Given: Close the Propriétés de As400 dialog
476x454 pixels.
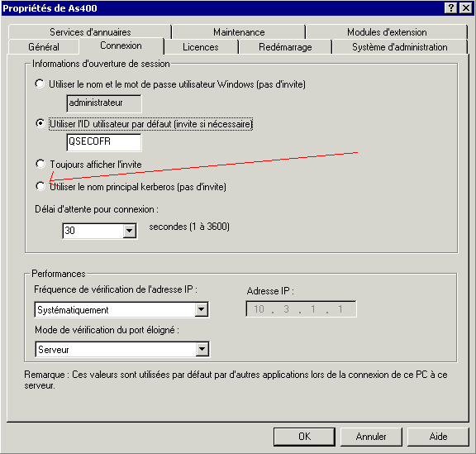Looking at the screenshot, I should 466,7.
